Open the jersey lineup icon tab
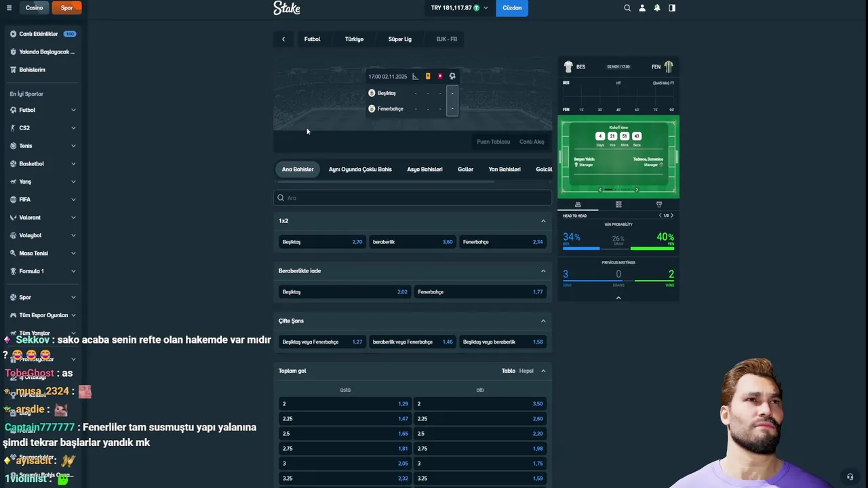 tap(659, 204)
